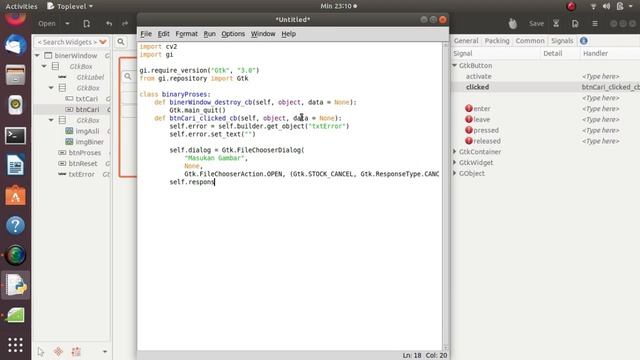Click the Open button in Glade
Screen dimensions: 640x360
tap(47, 24)
